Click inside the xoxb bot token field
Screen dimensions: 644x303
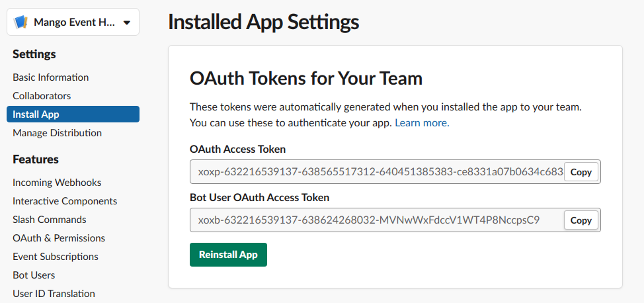click(377, 220)
